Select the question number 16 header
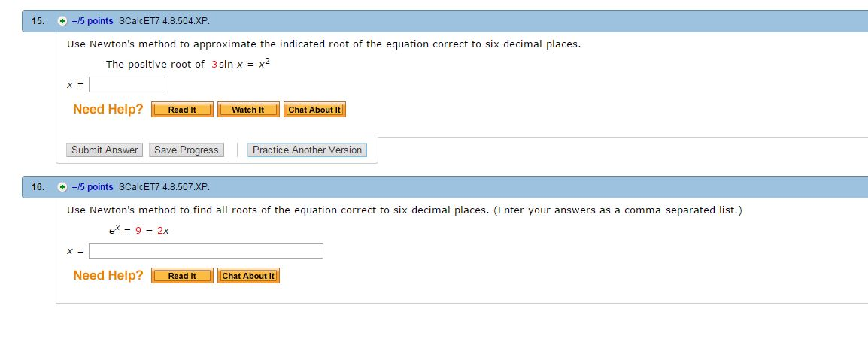 pos(38,187)
